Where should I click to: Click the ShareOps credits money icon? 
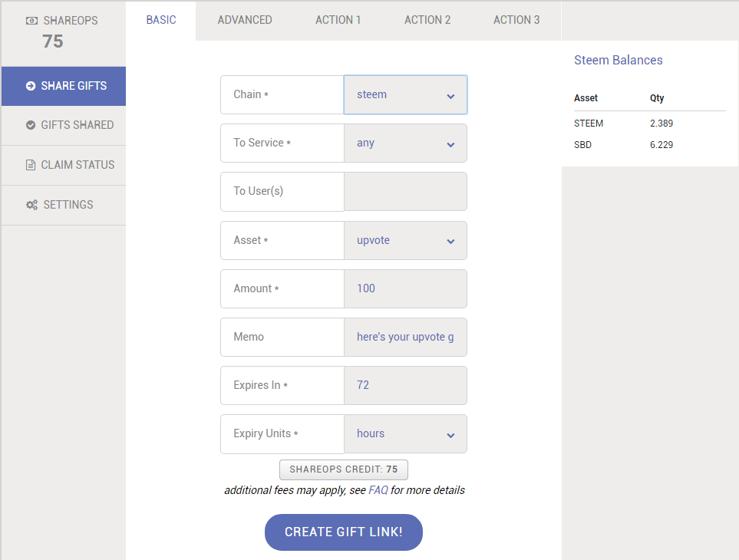coord(31,21)
